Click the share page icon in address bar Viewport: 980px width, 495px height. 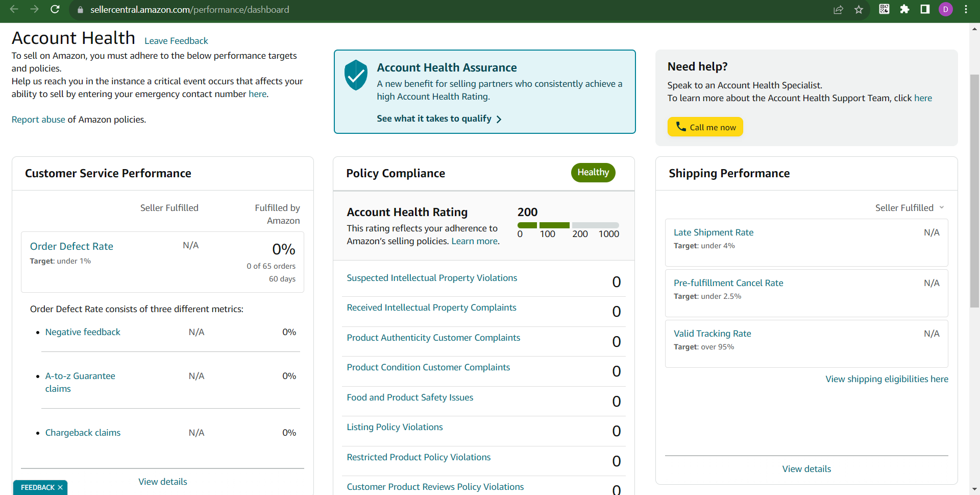click(x=838, y=10)
